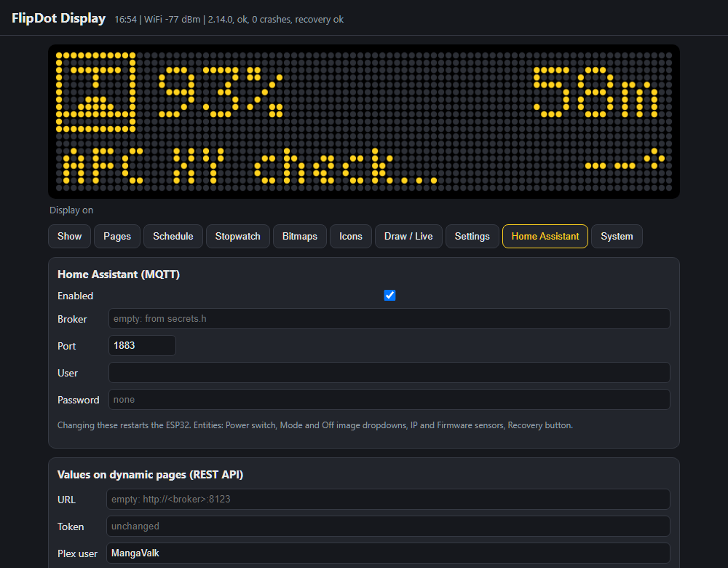Switch to the Pages tab
Image resolution: width=728 pixels, height=568 pixels.
coord(117,237)
